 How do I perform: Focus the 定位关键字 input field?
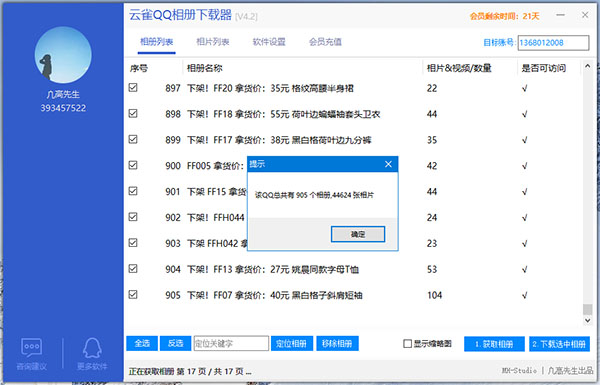coord(231,343)
